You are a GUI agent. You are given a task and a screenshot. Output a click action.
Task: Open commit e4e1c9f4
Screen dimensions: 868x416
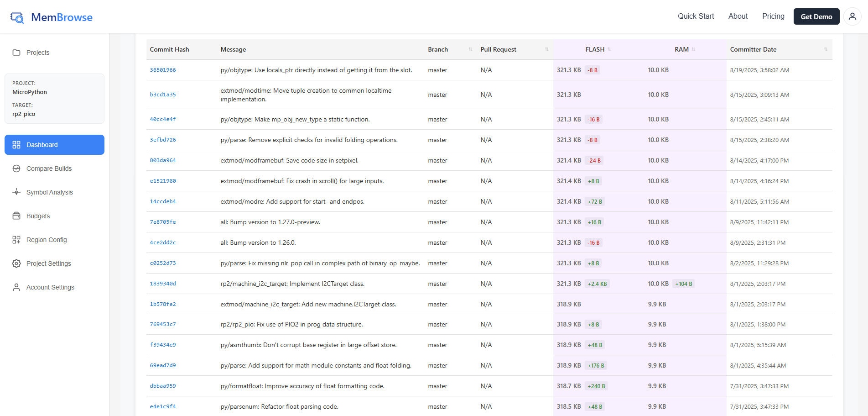[163, 406]
